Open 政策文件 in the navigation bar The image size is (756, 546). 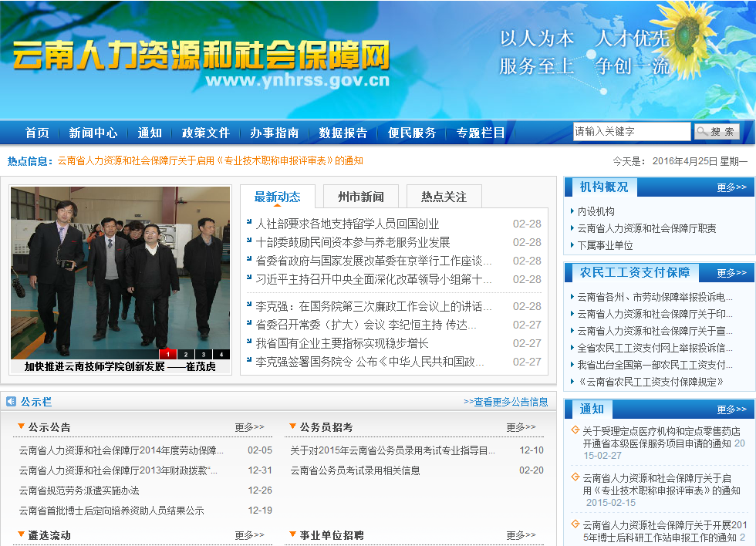[x=206, y=133]
